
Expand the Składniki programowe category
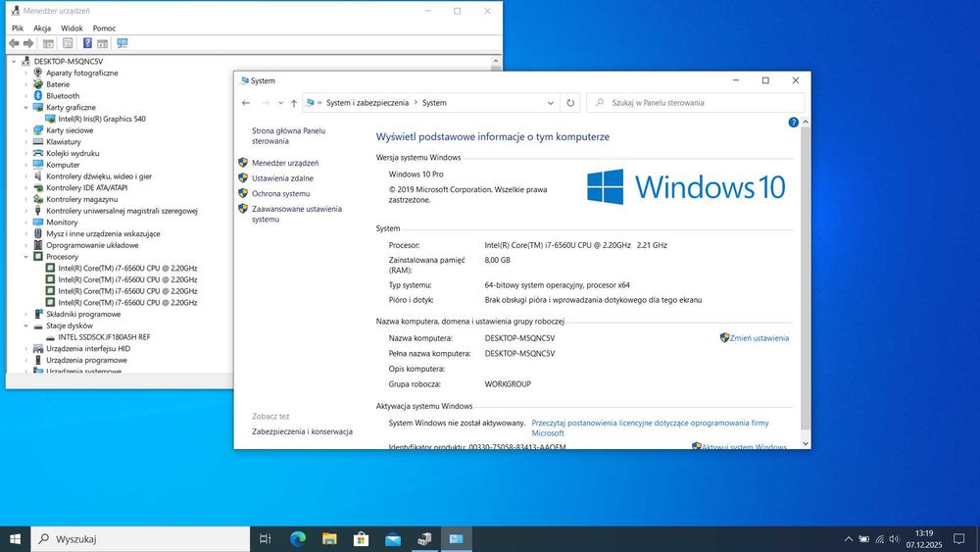(25, 314)
